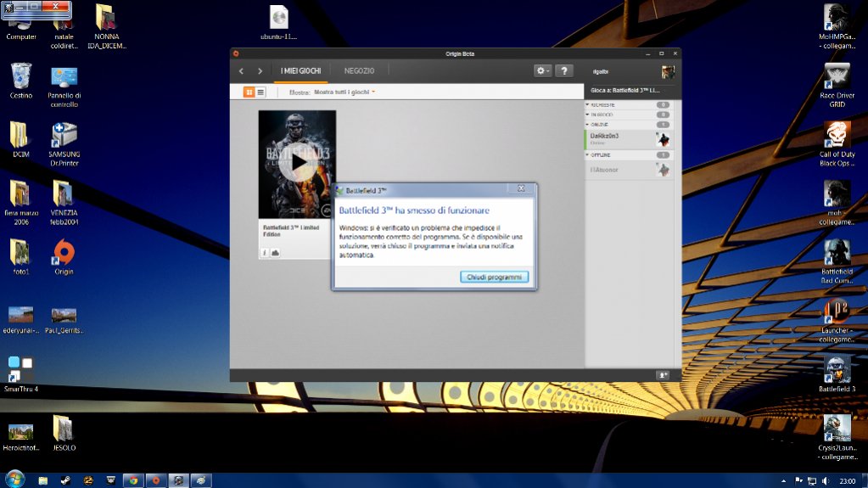868x488 pixels.
Task: Open the foto1 folder
Action: pos(20,257)
